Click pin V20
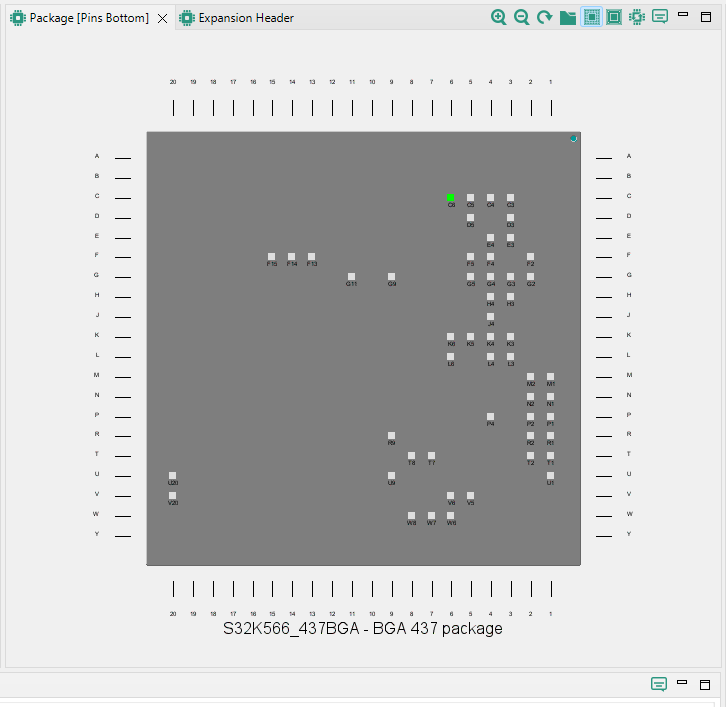Screen dimensions: 726x707 click(172, 495)
